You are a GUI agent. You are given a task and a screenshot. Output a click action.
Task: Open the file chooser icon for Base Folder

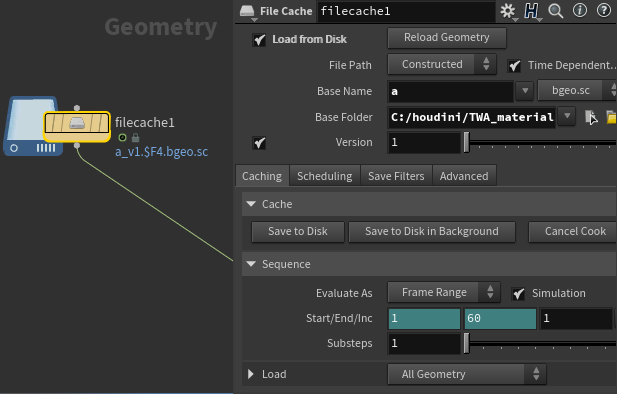click(591, 117)
